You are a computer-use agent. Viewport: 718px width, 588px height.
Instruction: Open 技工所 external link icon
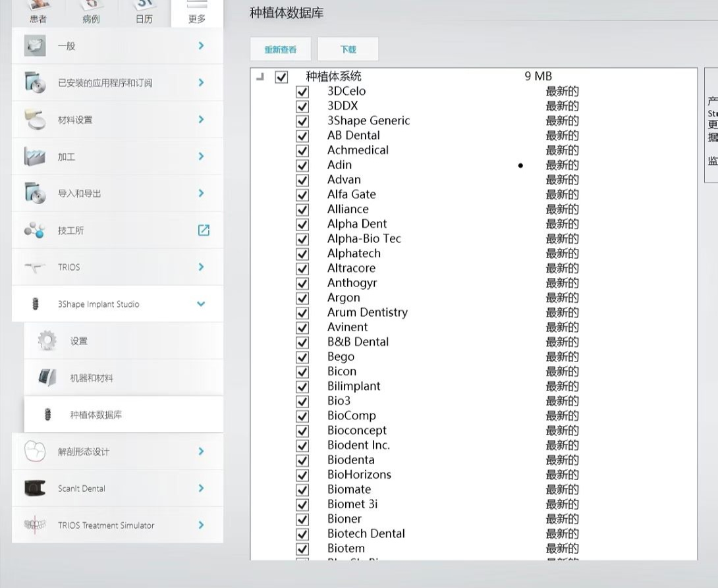pos(204,230)
